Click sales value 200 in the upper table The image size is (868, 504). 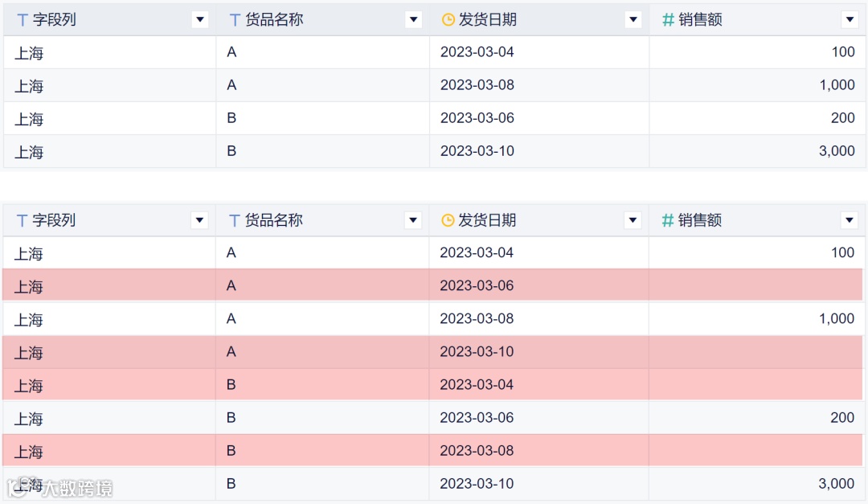tap(843, 118)
